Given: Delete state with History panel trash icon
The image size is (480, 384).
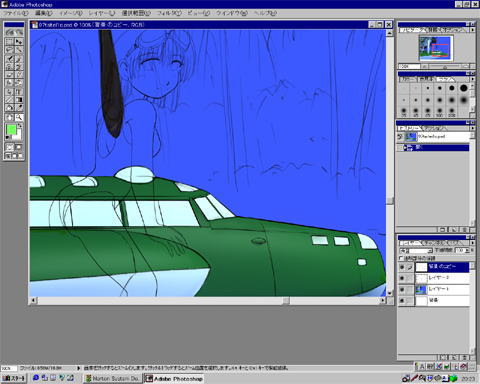Looking at the screenshot, I should click(465, 229).
